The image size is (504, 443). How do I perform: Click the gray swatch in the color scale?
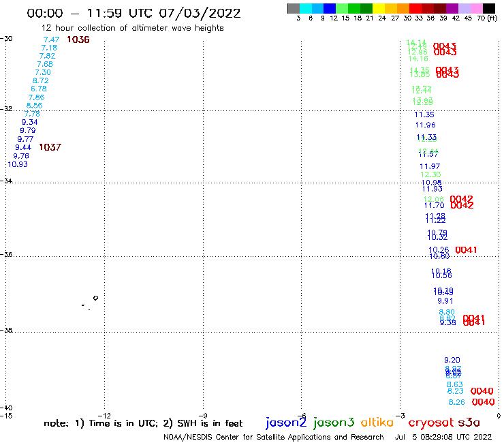point(294,8)
